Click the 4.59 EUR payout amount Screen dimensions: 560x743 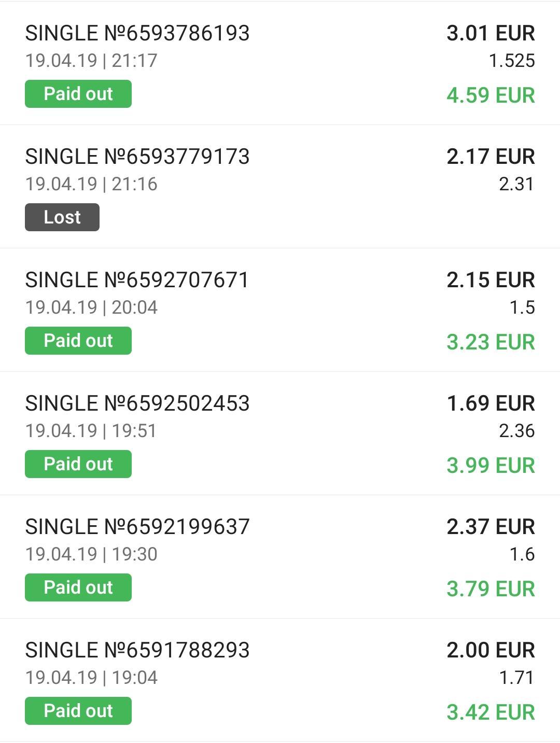point(491,95)
